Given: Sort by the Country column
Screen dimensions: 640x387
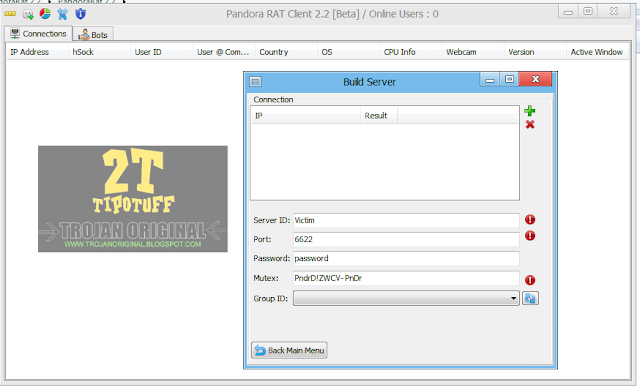Looking at the screenshot, I should point(286,52).
